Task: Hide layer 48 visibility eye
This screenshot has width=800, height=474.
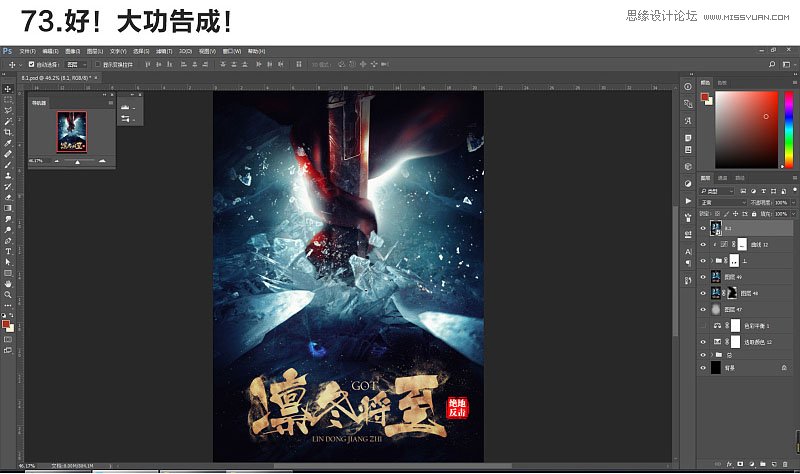Action: 704,293
